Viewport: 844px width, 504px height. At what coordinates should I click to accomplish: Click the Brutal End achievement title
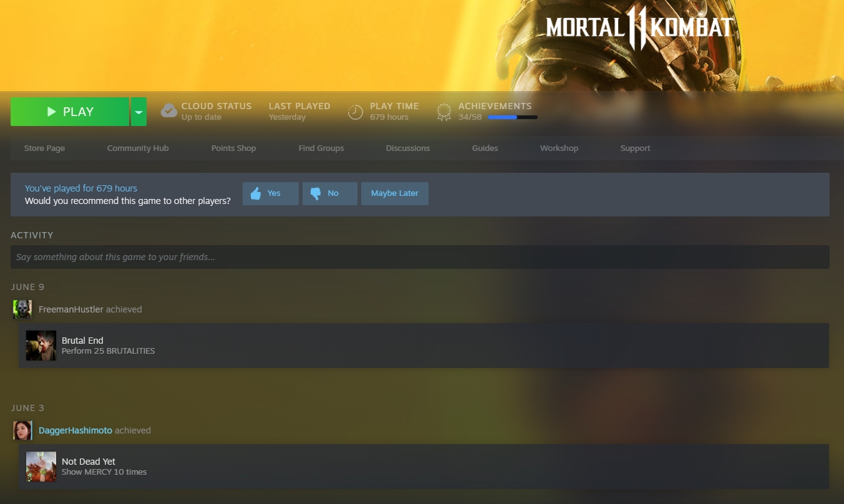[82, 341]
